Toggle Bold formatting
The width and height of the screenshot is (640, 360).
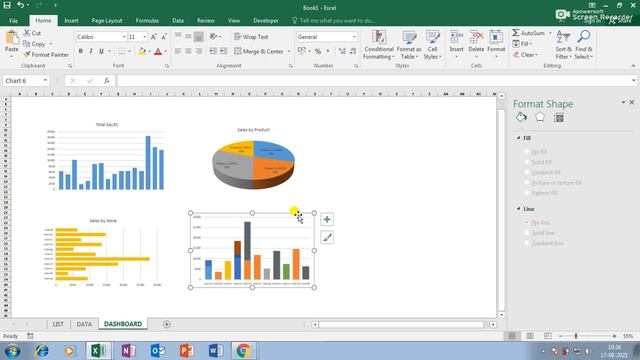point(80,51)
